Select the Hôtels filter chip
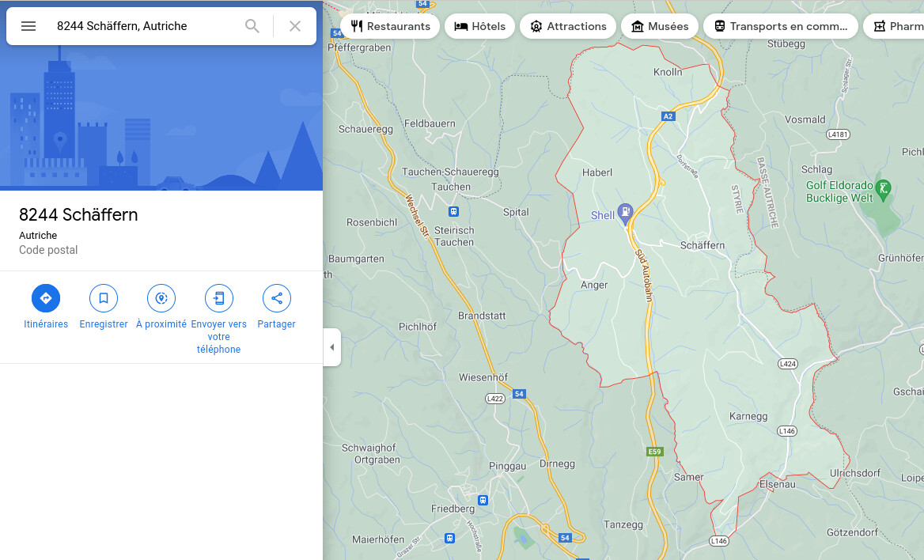The height and width of the screenshot is (560, 924). click(x=480, y=26)
